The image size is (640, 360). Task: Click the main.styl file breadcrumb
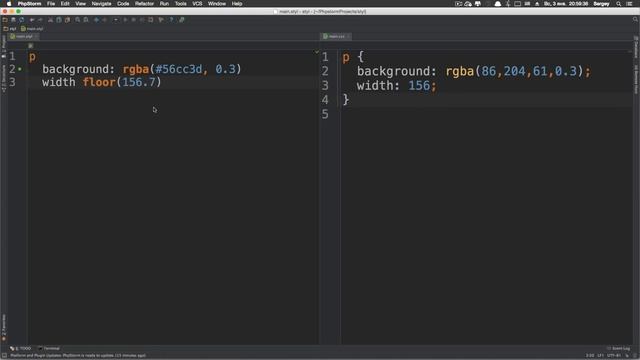(x=32, y=29)
